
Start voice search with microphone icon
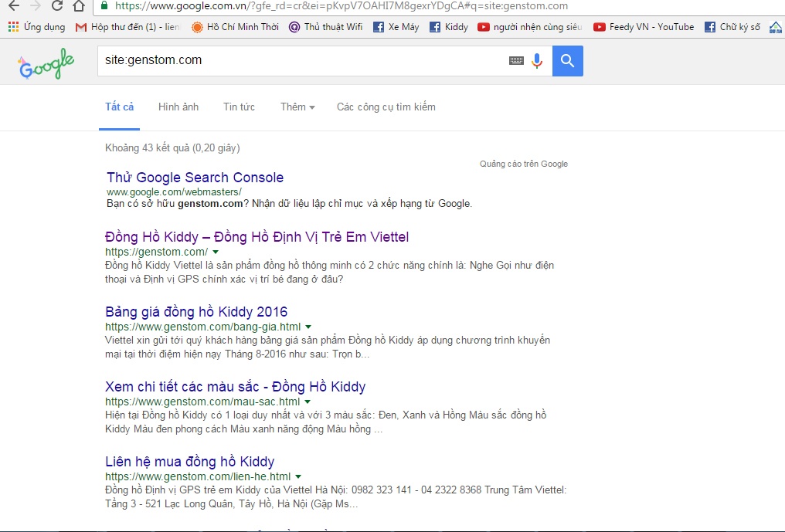point(537,60)
